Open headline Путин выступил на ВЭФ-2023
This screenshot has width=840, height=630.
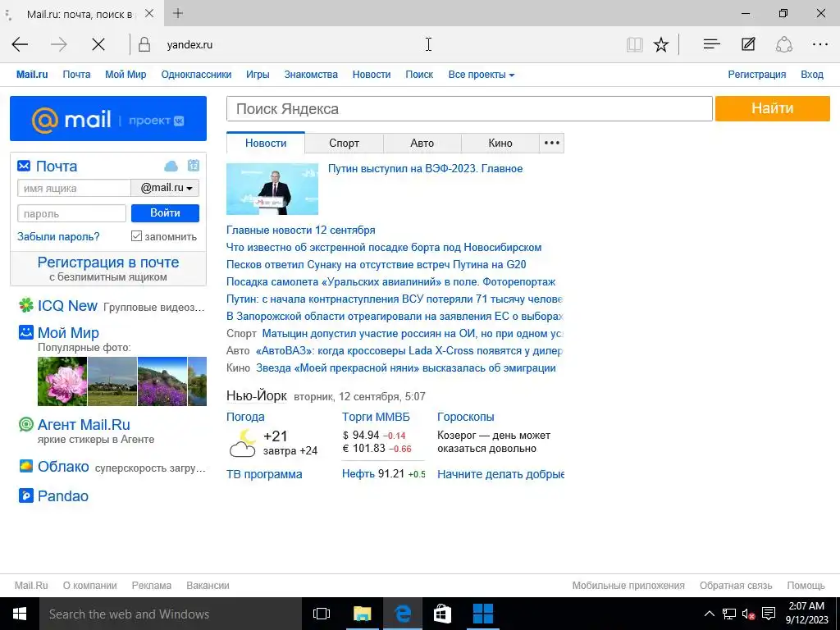tap(426, 169)
